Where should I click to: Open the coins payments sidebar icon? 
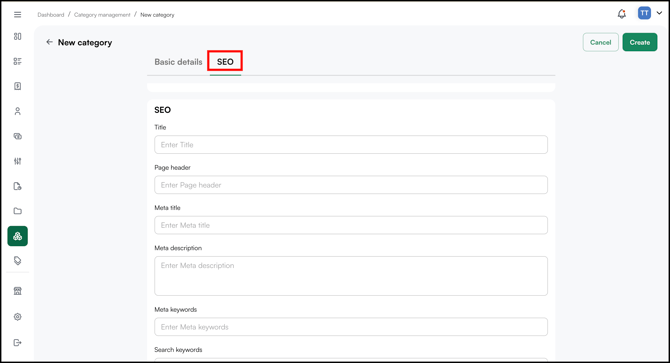coord(18,136)
